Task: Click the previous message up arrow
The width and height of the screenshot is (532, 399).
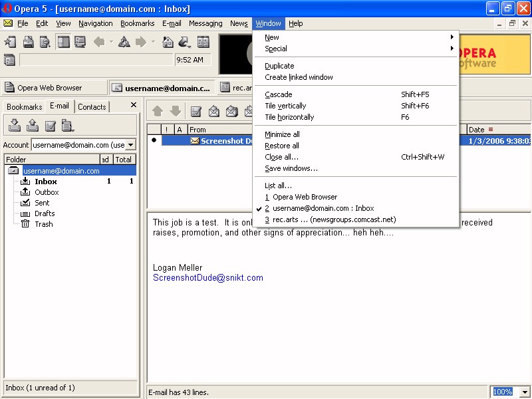Action: [158, 111]
